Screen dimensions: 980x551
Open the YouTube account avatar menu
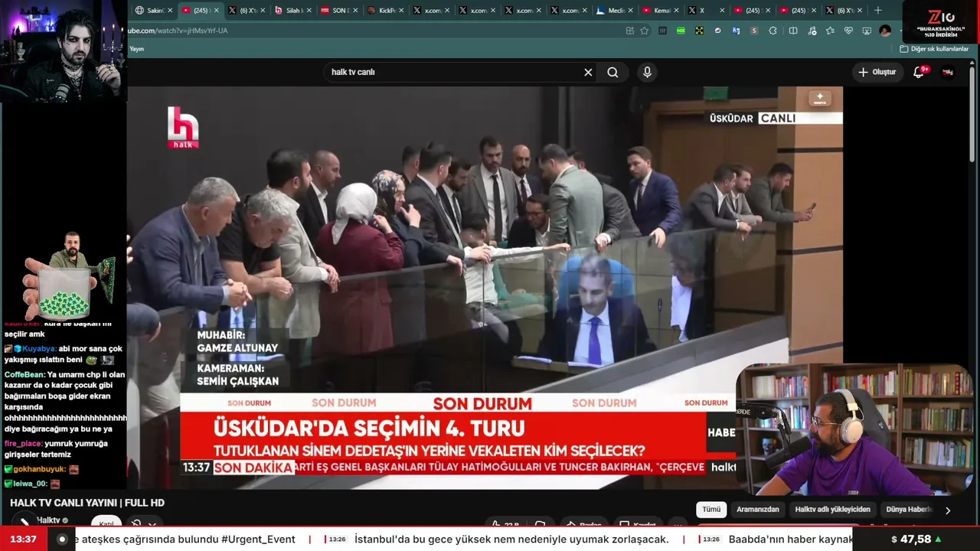click(948, 72)
